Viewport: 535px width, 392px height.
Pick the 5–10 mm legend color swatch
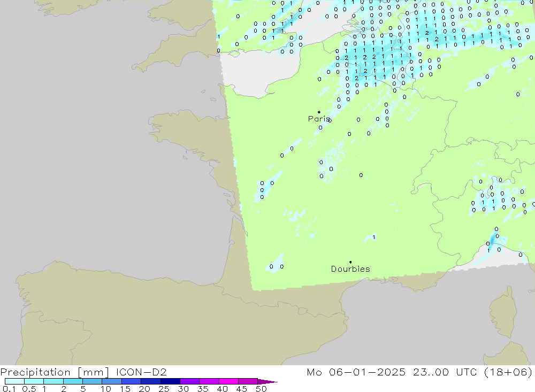click(92, 381)
